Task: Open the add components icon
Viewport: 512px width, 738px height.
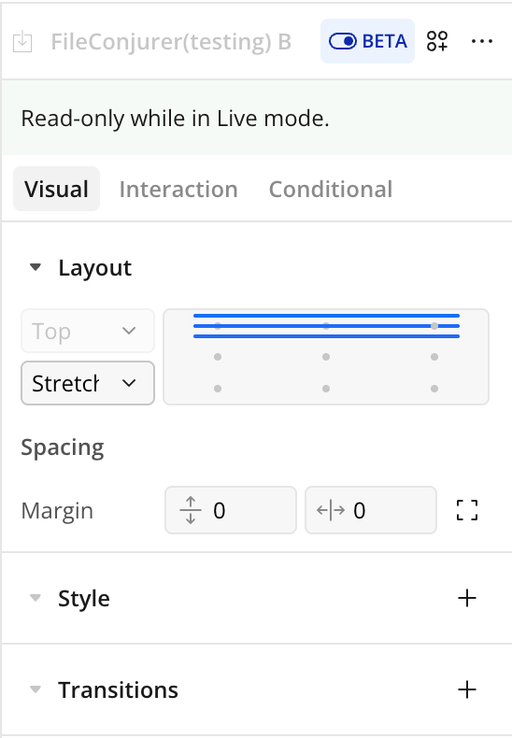Action: pos(437,41)
